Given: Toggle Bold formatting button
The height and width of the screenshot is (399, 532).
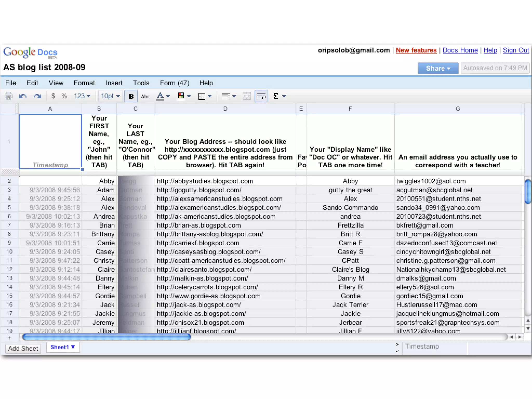Looking at the screenshot, I should click(131, 96).
